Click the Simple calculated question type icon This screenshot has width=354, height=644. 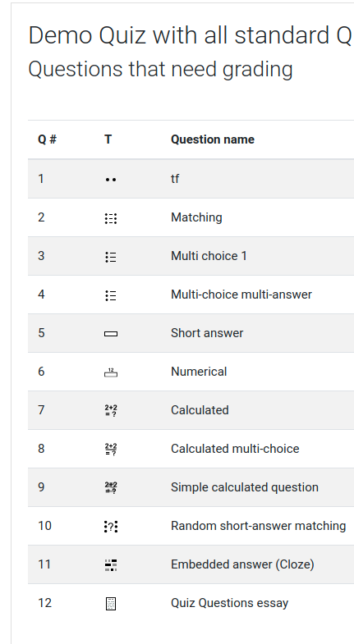(111, 487)
